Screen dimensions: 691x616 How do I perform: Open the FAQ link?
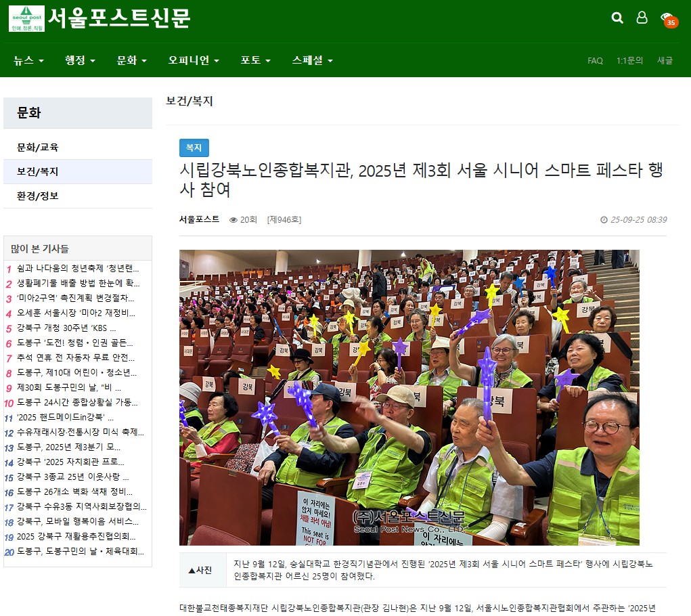(x=595, y=61)
